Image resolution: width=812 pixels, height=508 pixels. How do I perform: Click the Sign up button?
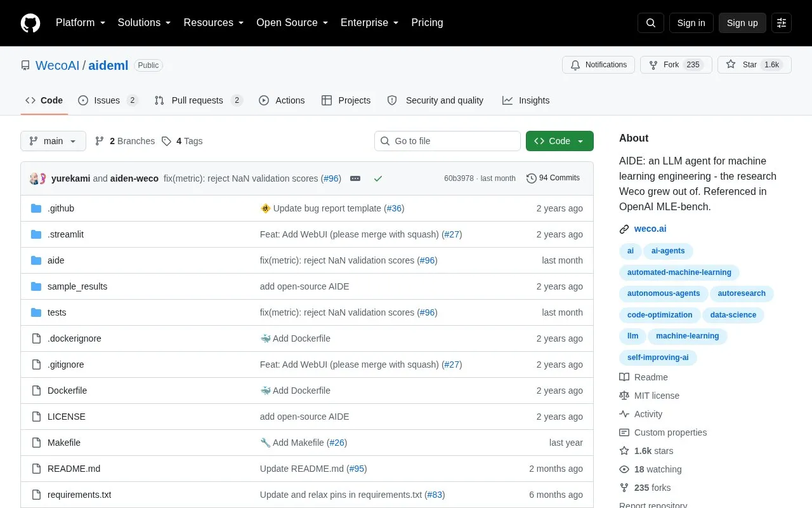click(x=742, y=23)
